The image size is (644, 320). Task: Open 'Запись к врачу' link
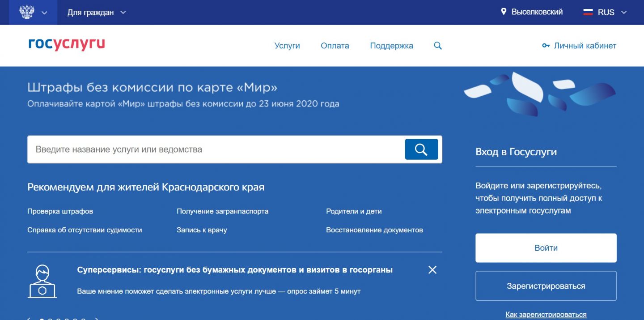[x=202, y=230]
